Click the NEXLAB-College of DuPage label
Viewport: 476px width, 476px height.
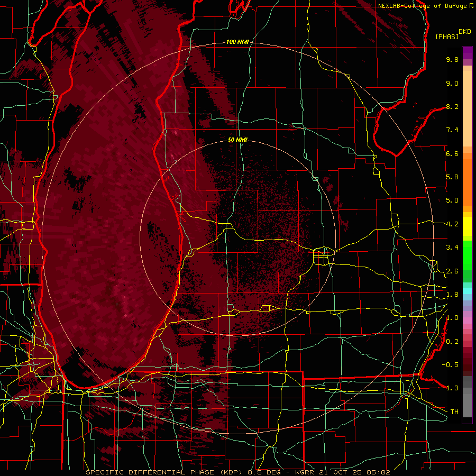[x=423, y=6]
